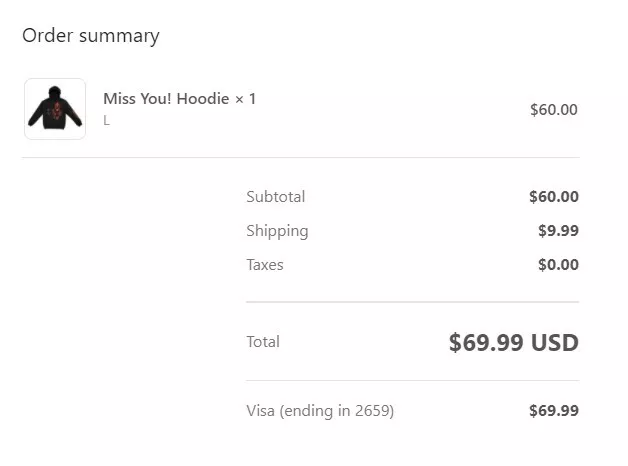628x466 pixels.
Task: Click the Visa (ending in 2659) text
Action: [x=320, y=411]
